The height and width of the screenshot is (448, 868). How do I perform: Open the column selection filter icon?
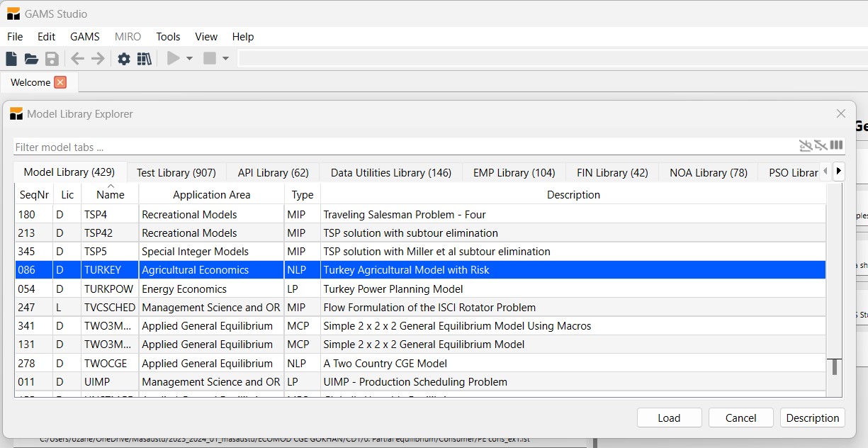click(836, 145)
